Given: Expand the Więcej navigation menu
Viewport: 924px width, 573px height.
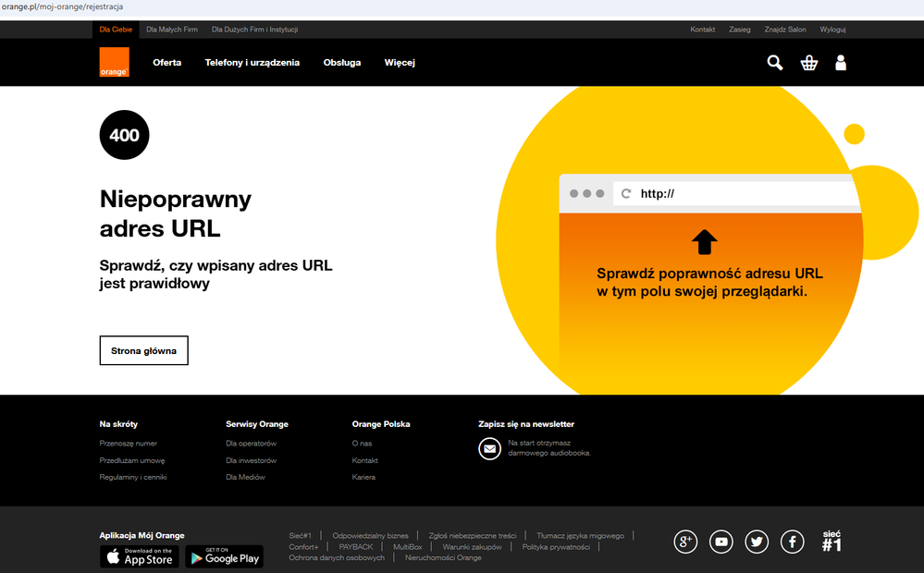Looking at the screenshot, I should pyautogui.click(x=400, y=63).
